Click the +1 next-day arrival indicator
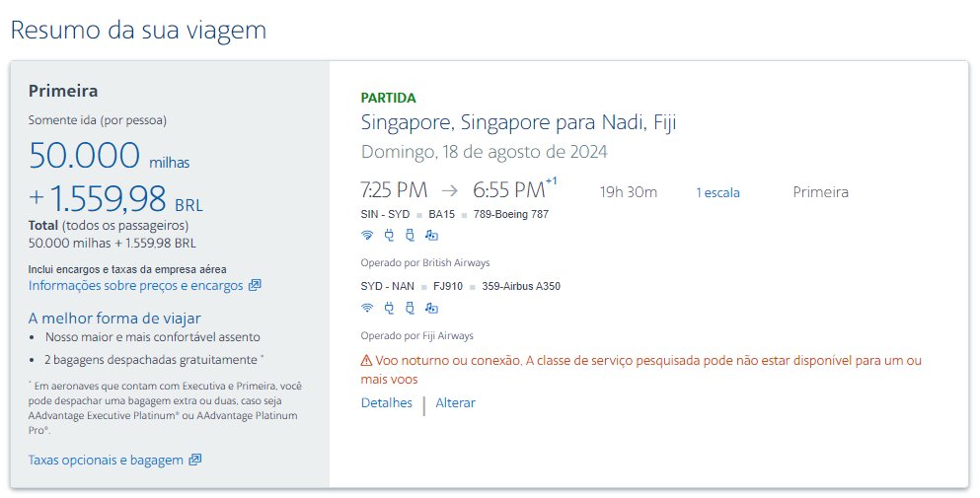980x498 pixels. pos(552,180)
